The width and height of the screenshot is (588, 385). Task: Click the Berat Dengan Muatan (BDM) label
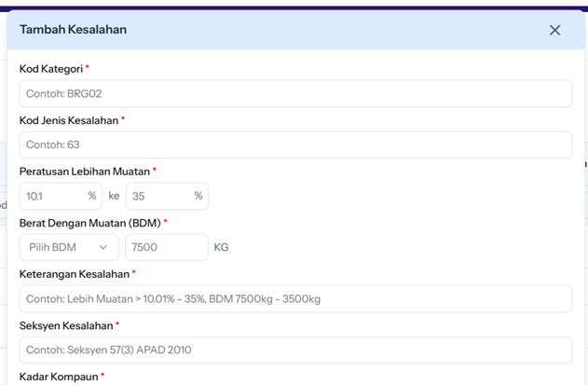[x=89, y=223]
